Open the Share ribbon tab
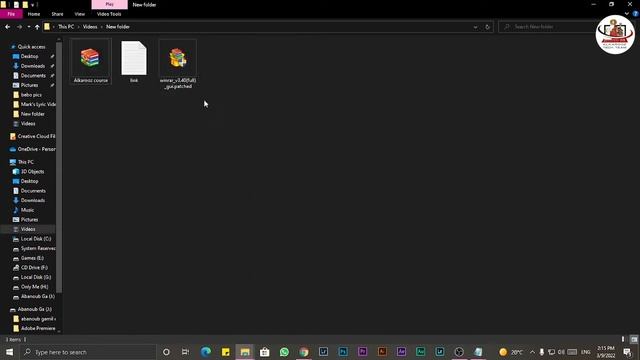The width and height of the screenshot is (640, 360). click(57, 14)
